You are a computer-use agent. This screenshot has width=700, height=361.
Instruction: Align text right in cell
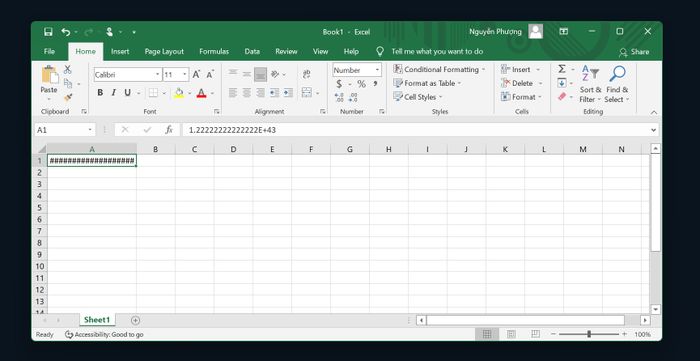[260, 93]
